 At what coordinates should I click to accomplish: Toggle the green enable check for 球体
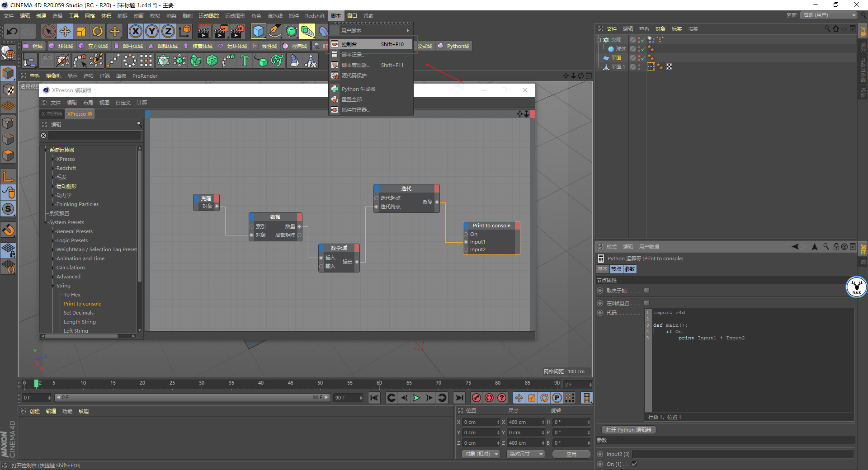[643, 49]
